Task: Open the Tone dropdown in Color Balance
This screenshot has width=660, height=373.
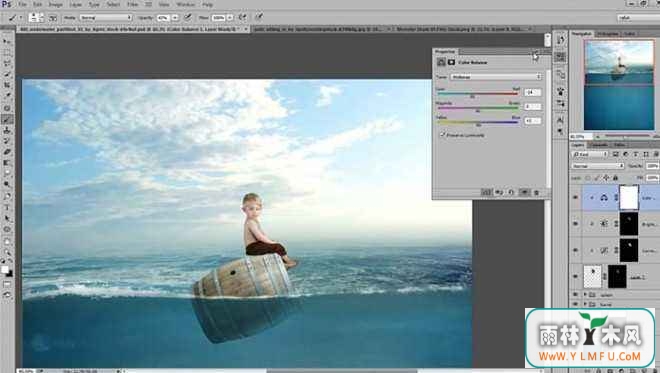Action: tap(496, 77)
